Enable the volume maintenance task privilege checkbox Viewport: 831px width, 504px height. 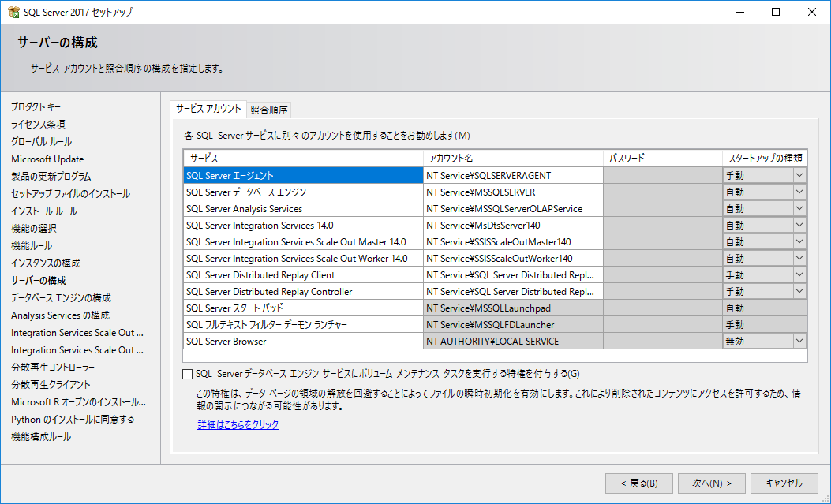tap(187, 374)
